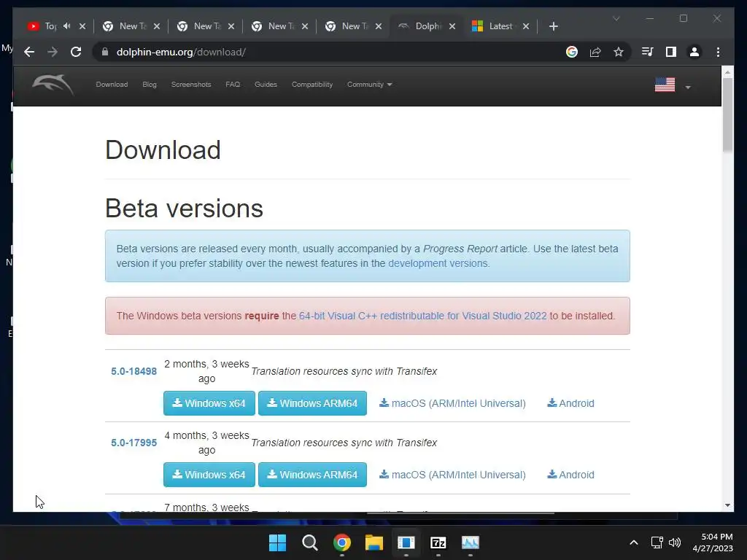Screen dimensions: 747x560
Task: Open FAQ in site navigation
Action: click(233, 85)
